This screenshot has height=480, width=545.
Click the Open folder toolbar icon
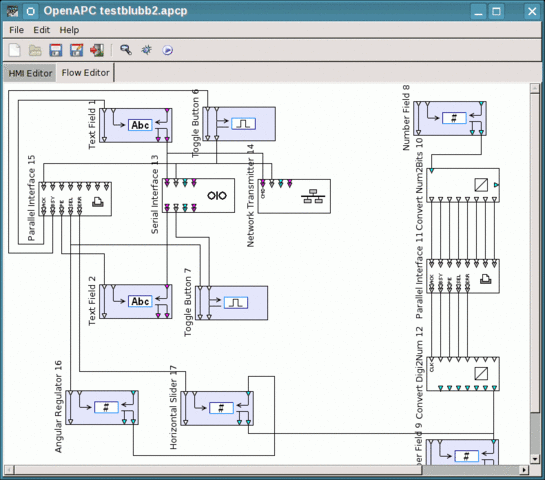[35, 50]
